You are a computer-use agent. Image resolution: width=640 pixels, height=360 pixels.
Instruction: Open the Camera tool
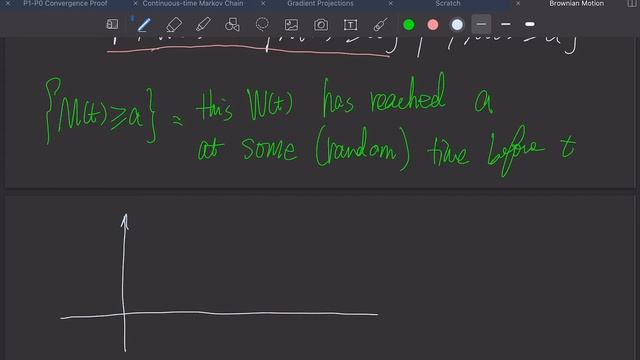tap(321, 24)
